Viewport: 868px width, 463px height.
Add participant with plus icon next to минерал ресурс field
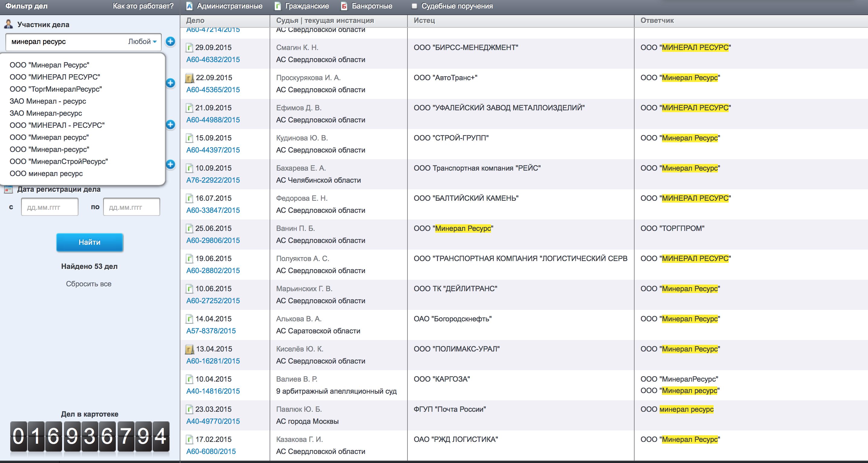point(170,41)
